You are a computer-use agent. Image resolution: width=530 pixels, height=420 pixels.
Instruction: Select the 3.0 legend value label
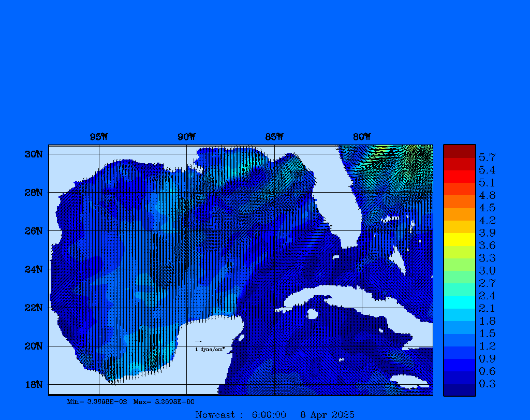(487, 270)
